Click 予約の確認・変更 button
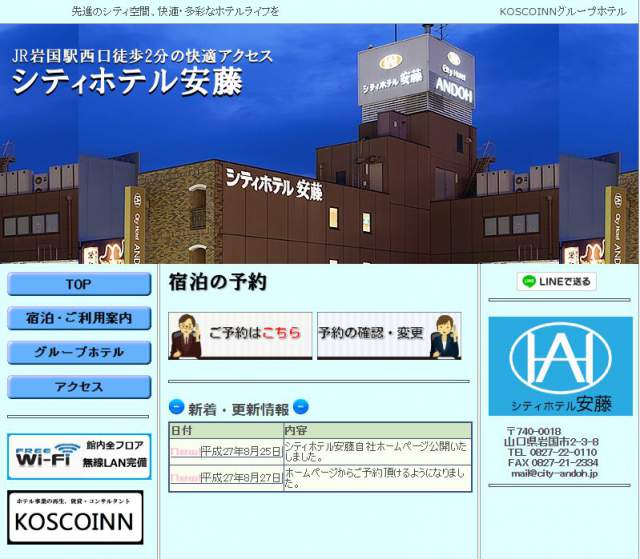 [389, 336]
